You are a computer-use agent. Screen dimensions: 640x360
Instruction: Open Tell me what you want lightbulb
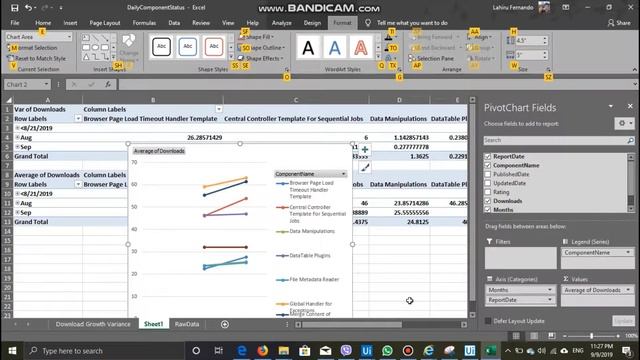[x=368, y=23]
